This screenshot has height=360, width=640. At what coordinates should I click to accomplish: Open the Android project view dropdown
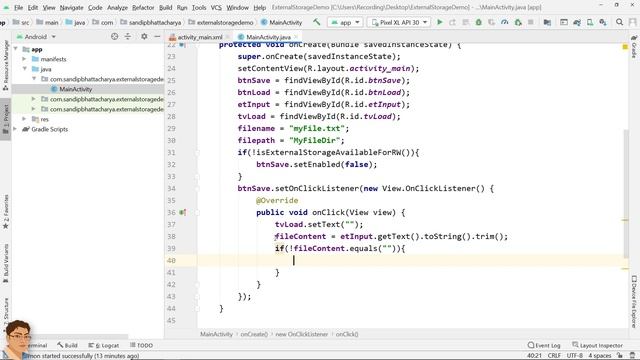[36, 37]
